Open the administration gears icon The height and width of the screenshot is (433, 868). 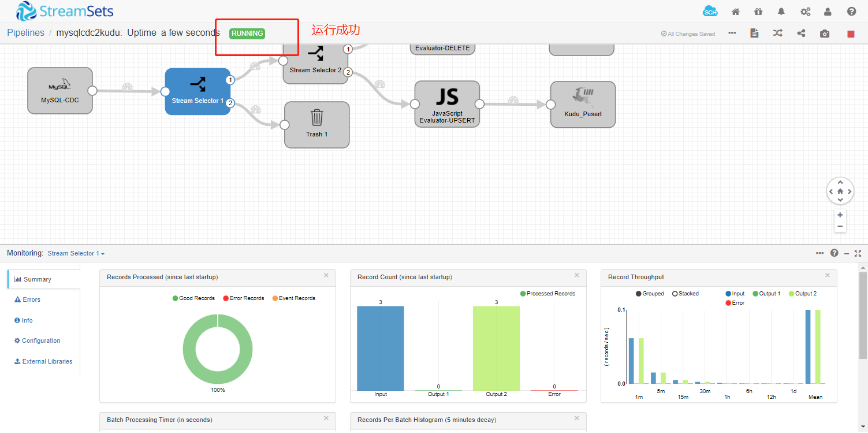coord(805,12)
